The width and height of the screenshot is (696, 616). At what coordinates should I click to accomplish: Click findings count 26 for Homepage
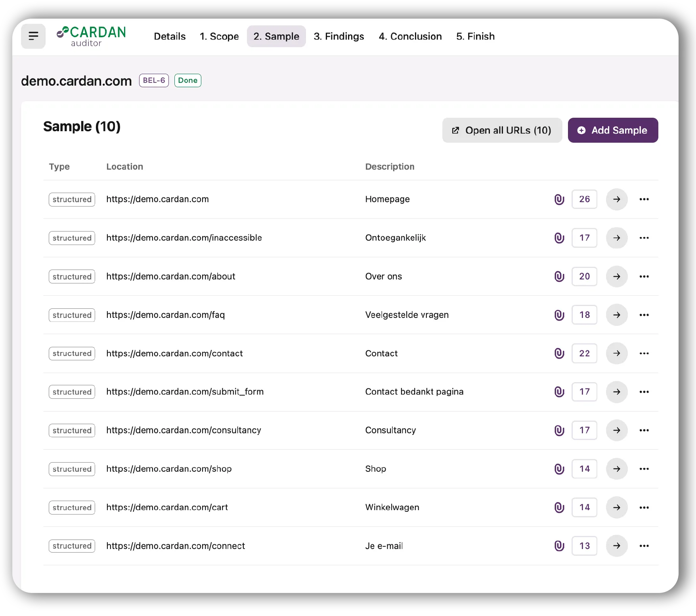point(584,199)
